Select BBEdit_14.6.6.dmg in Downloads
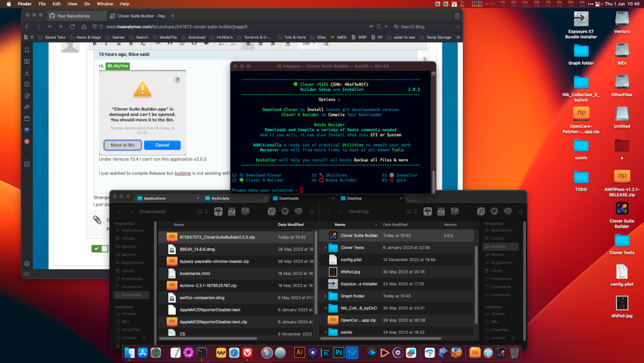Image resolution: width=644 pixels, height=363 pixels. (236, 249)
